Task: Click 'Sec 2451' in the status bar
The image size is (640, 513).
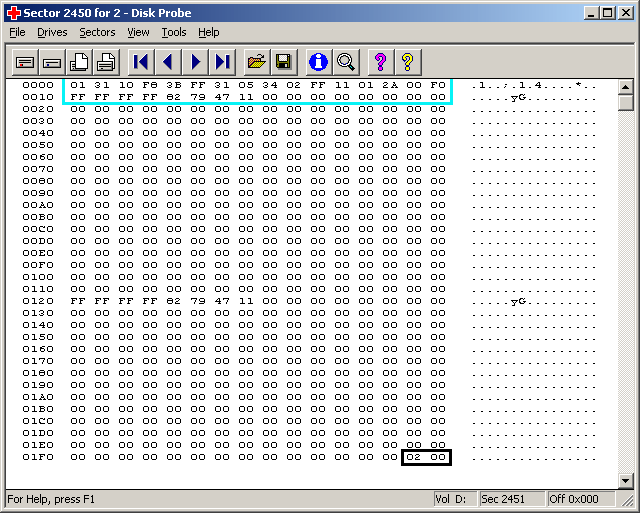Action: [x=503, y=499]
